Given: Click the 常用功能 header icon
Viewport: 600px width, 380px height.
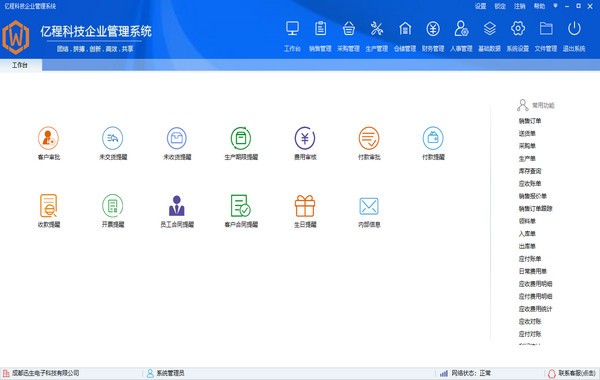Looking at the screenshot, I should point(522,105).
